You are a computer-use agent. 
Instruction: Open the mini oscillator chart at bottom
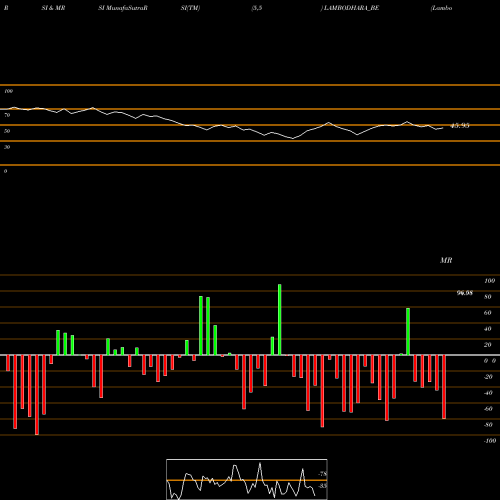click(x=247, y=479)
